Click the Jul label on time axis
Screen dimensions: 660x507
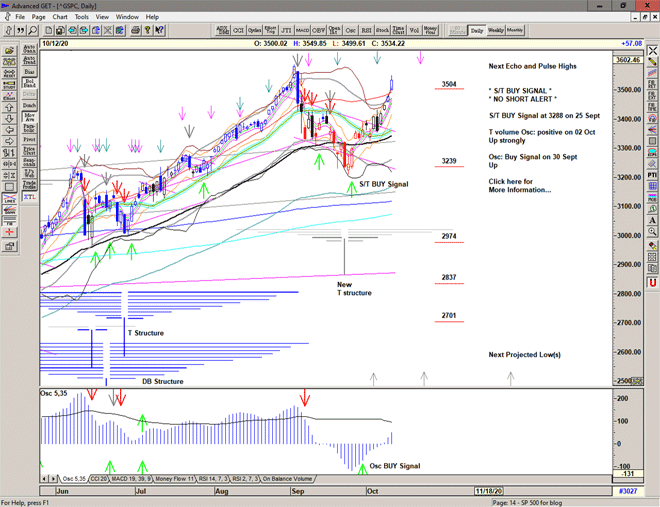click(x=140, y=492)
